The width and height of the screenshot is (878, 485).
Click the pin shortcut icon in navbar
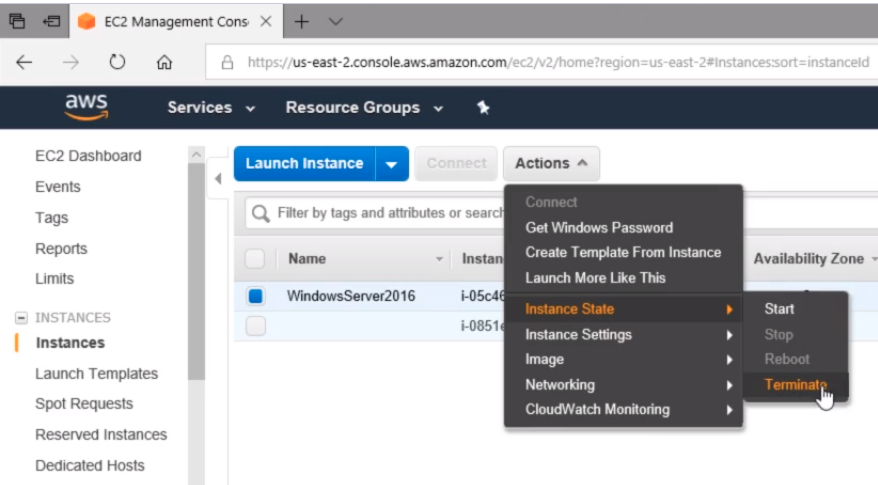pyautogui.click(x=483, y=108)
